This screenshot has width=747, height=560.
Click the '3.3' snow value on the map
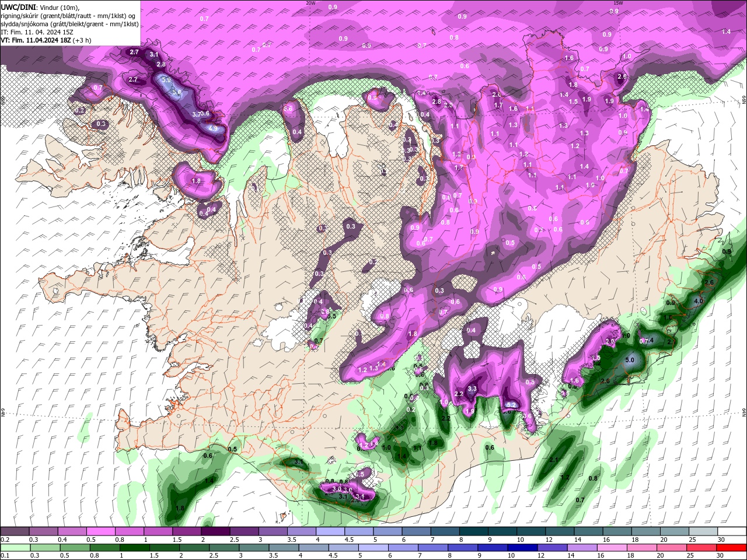[472, 389]
